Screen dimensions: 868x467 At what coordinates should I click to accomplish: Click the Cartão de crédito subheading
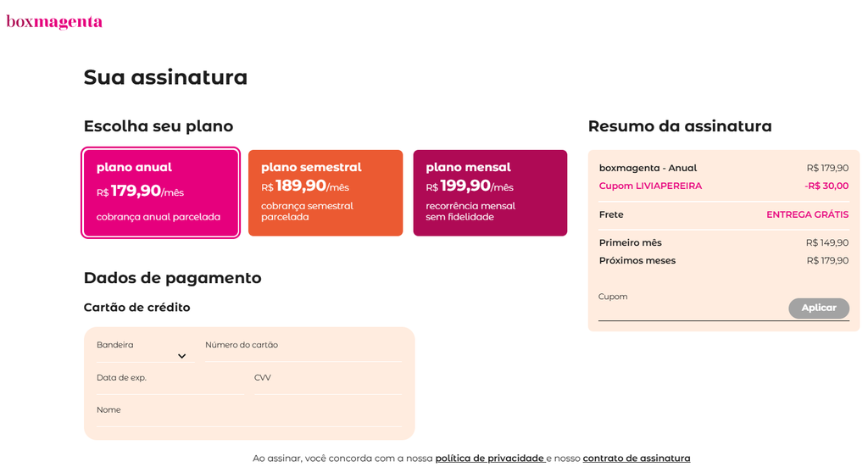(x=136, y=308)
